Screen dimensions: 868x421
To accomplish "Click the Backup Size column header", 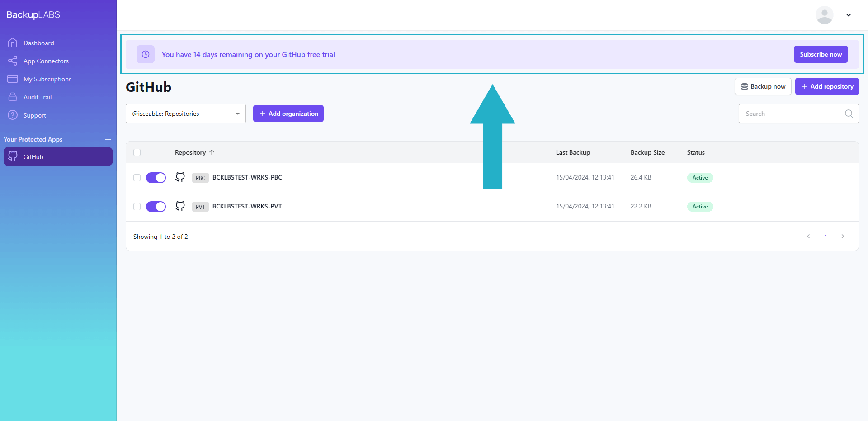I will click(x=647, y=152).
